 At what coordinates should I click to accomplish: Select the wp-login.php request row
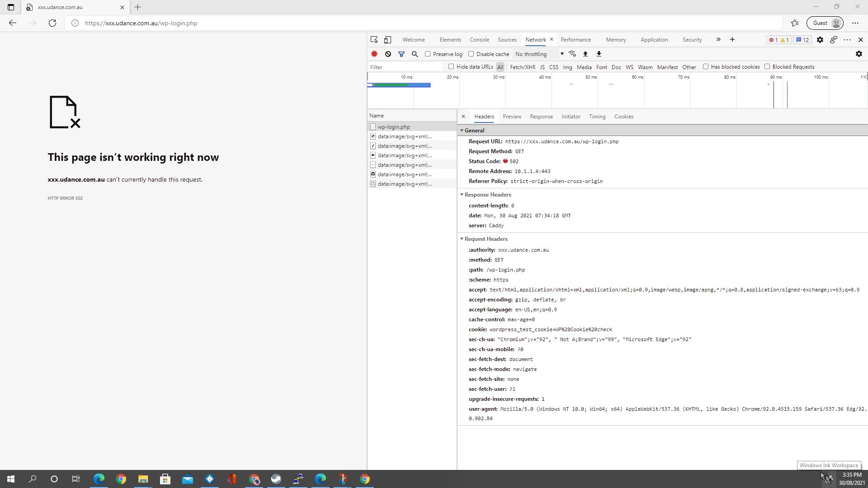(394, 127)
